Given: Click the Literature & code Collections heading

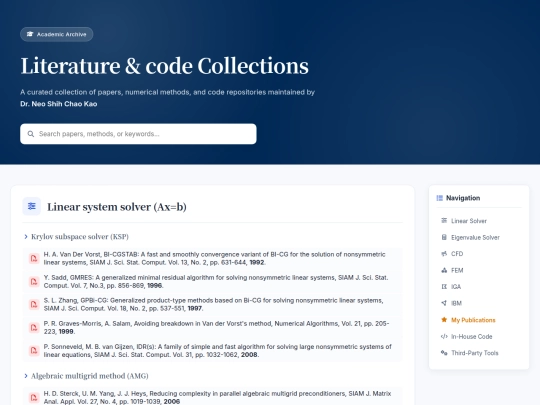Looking at the screenshot, I should 165,66.
